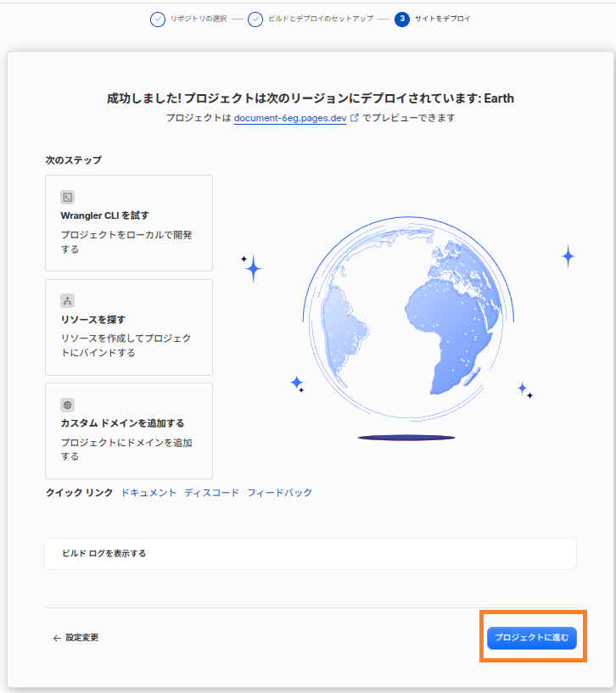
Task: Click プロジェクトをローカルで開発する description text
Action: pos(126,242)
